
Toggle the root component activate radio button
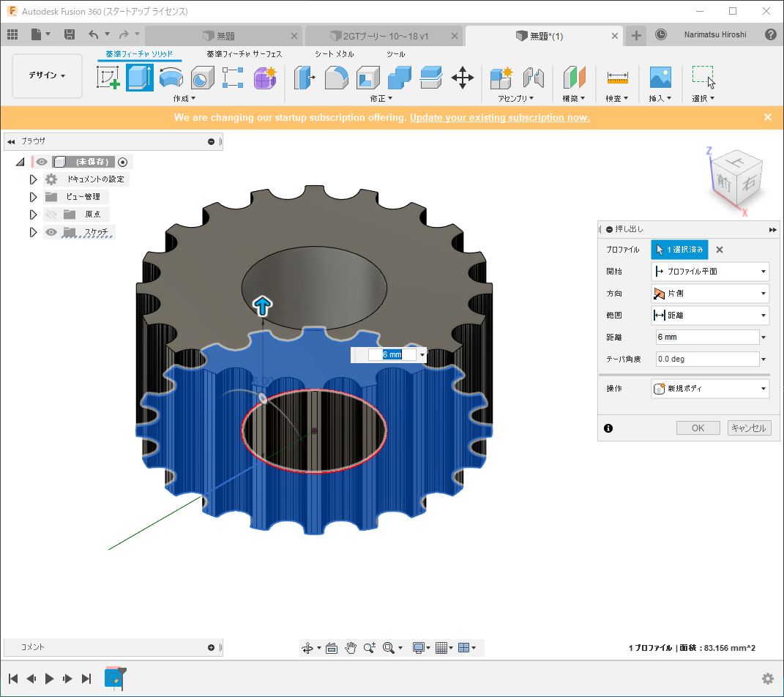pos(123,162)
